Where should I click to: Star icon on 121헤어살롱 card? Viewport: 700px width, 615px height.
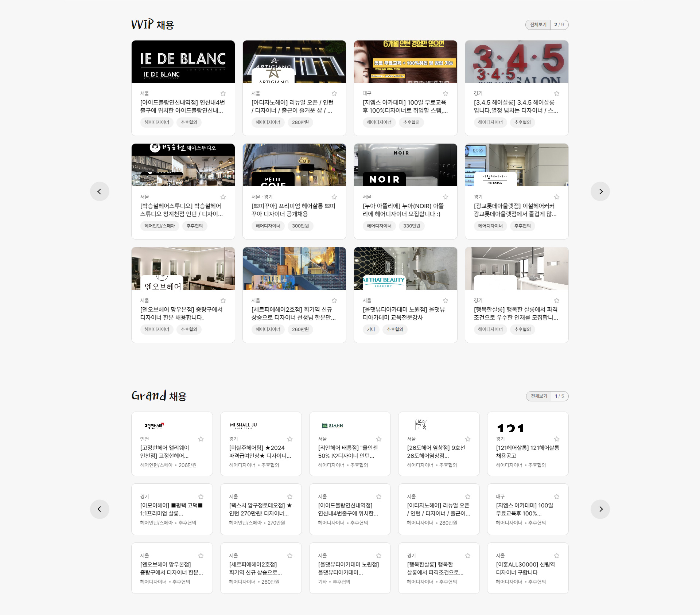click(557, 439)
